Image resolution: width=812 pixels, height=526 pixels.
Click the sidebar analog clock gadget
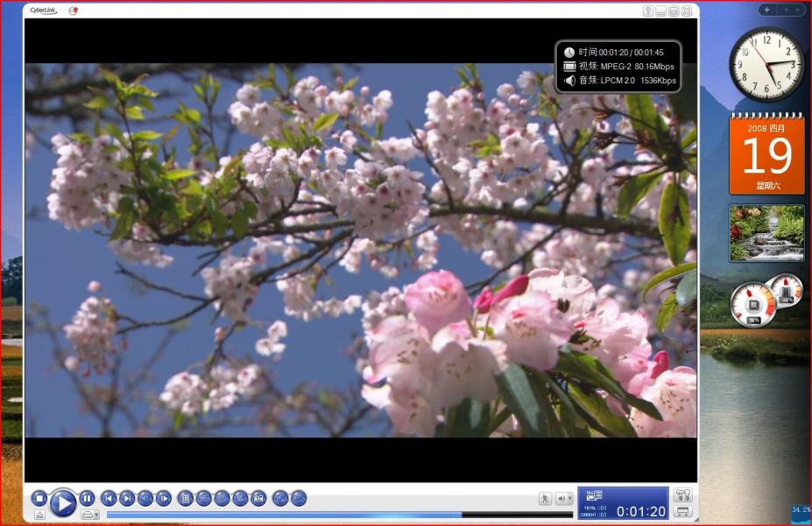pos(767,65)
